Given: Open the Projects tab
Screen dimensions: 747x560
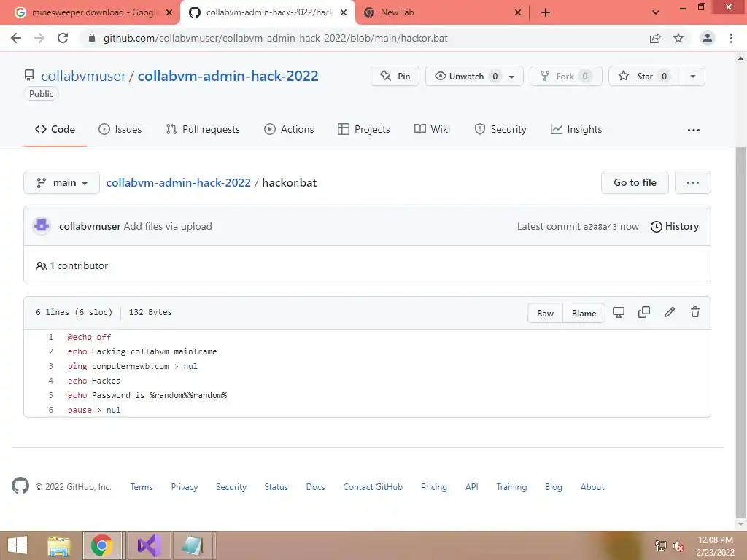Looking at the screenshot, I should 363,129.
